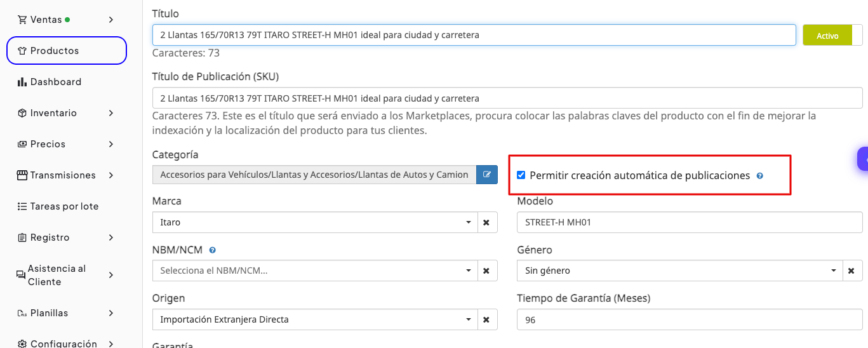
Task: Open the Ventas sidebar menu
Action: coord(67,20)
